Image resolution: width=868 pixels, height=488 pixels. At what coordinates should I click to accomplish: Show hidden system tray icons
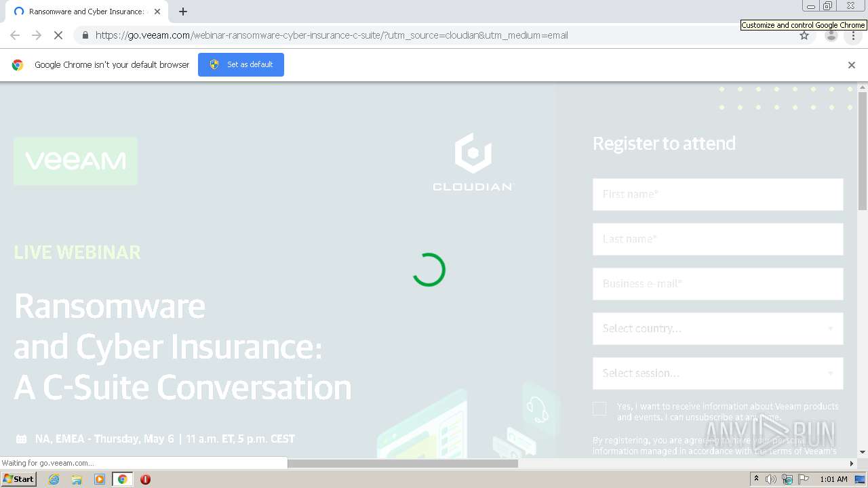[x=757, y=479]
